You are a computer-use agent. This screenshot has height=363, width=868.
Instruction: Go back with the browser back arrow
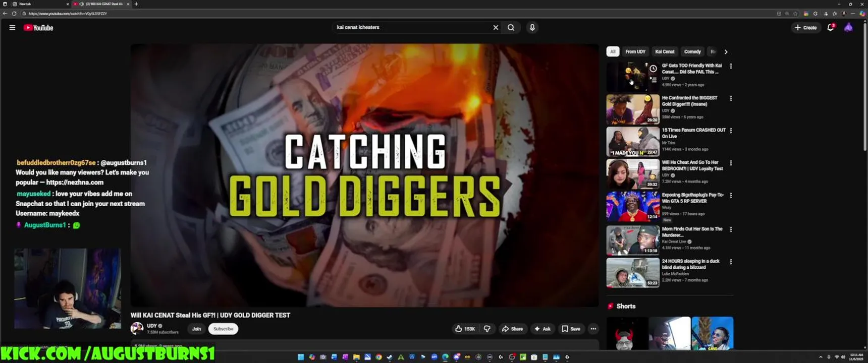pyautogui.click(x=5, y=14)
